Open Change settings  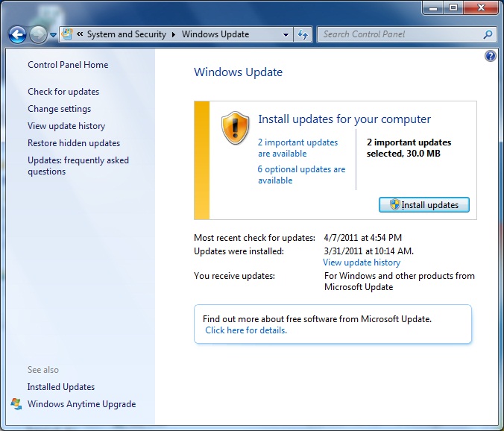tap(59, 109)
